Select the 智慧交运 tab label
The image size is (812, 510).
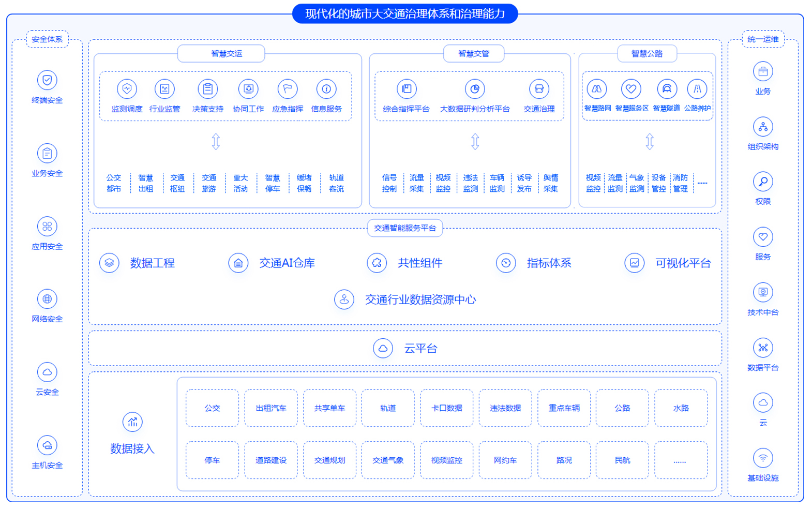point(227,53)
